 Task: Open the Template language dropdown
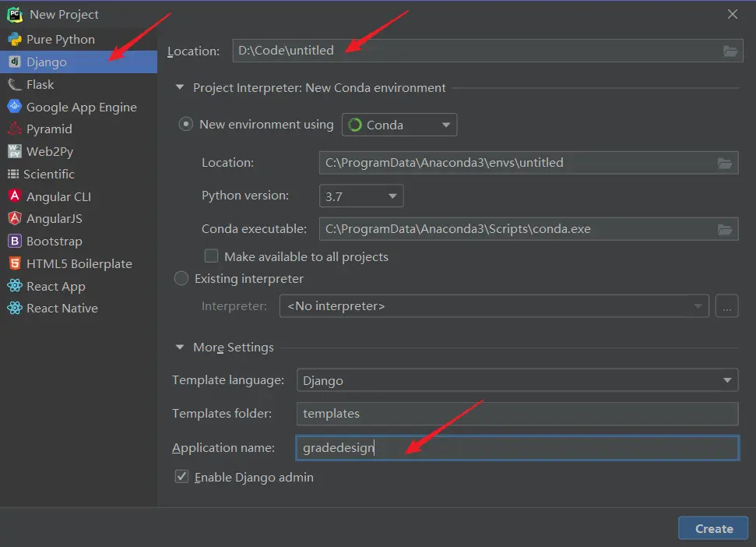(x=517, y=380)
